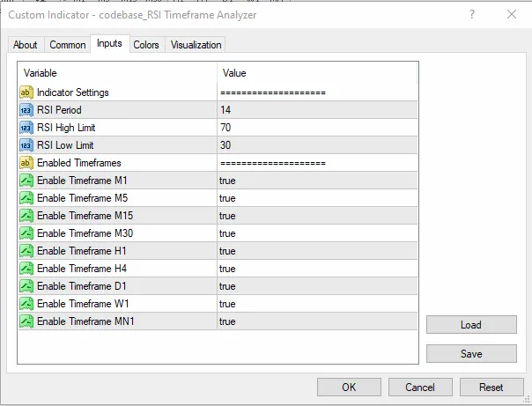The width and height of the screenshot is (532, 406).
Task: Reset inputs with the Reset button
Action: [491, 387]
